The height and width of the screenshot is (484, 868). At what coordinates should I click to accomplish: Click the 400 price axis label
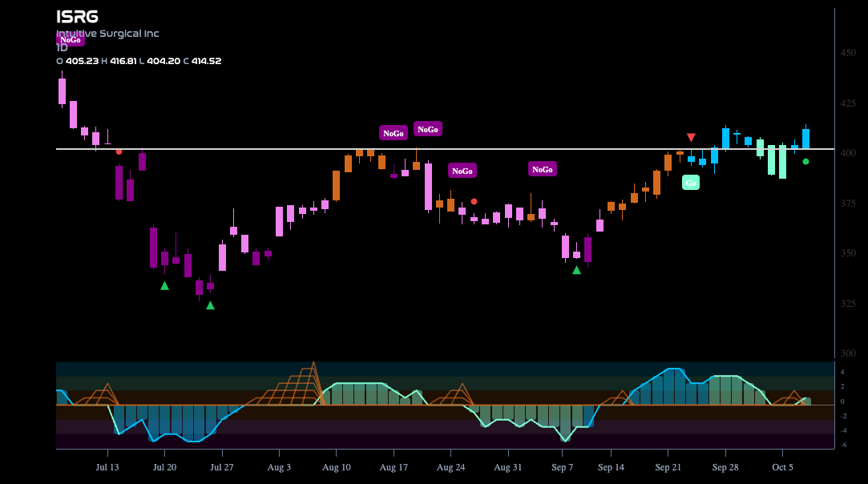click(848, 153)
